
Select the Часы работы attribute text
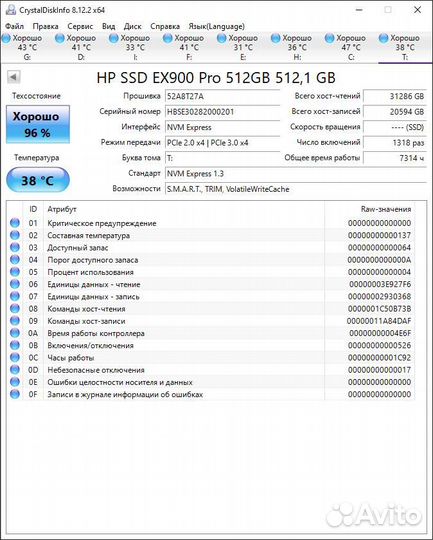(x=71, y=358)
